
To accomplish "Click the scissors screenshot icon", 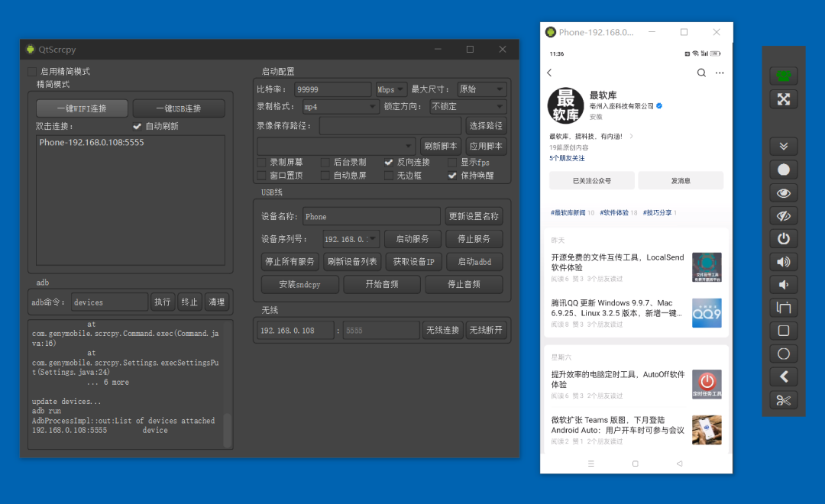I will coord(783,400).
